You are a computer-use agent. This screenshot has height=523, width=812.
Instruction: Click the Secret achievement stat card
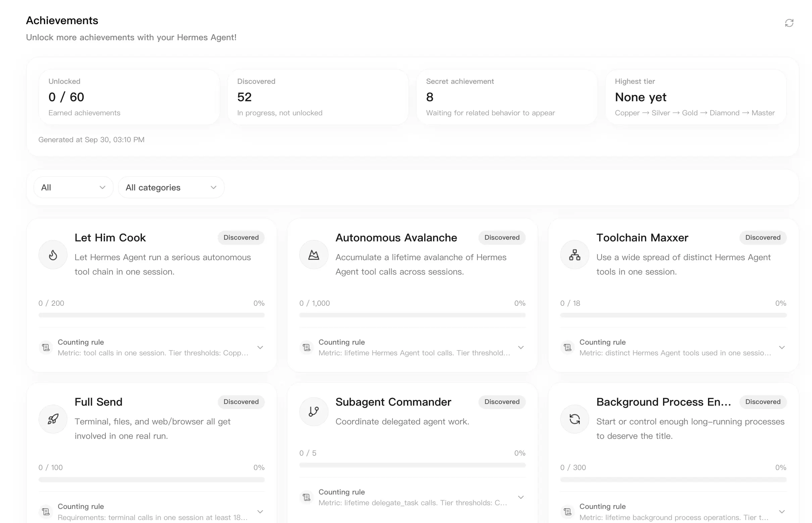pos(507,97)
